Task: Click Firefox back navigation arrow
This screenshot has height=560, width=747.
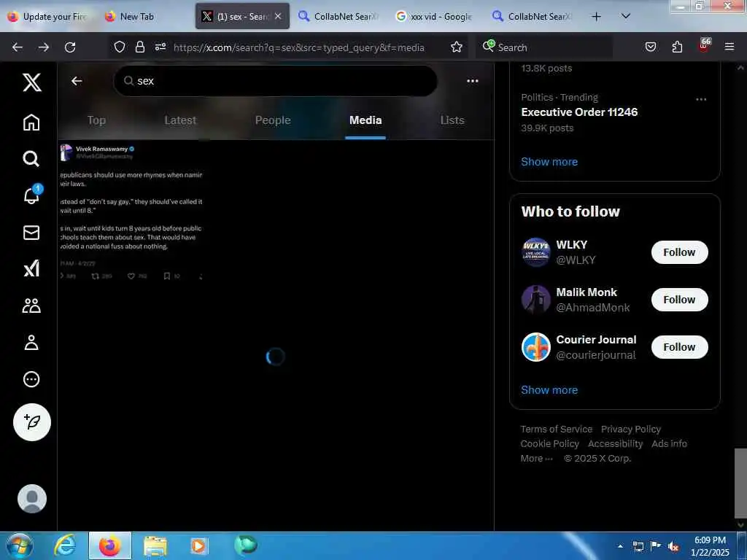Action: point(18,47)
